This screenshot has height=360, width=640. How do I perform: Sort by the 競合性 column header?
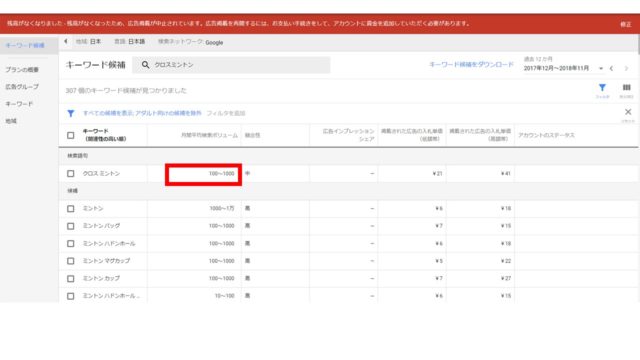[252, 135]
